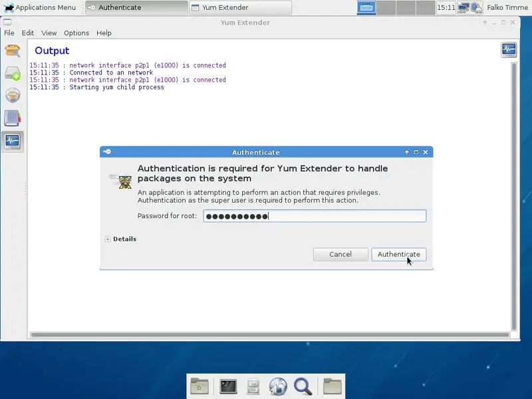This screenshot has width=532, height=399.
Task: Open the Applications Menu
Action: click(x=39, y=7)
